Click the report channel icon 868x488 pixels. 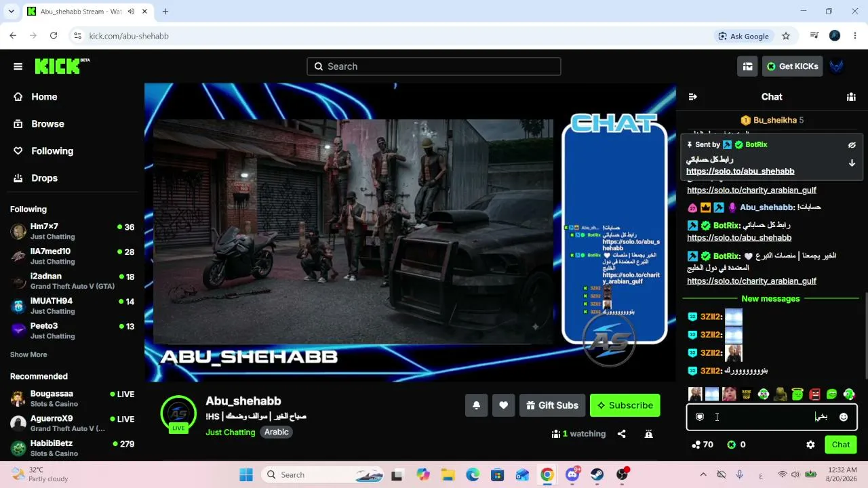tap(648, 434)
